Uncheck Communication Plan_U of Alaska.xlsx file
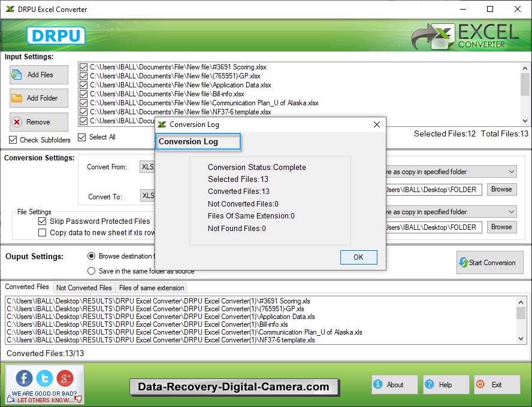The image size is (532, 407). tap(83, 103)
